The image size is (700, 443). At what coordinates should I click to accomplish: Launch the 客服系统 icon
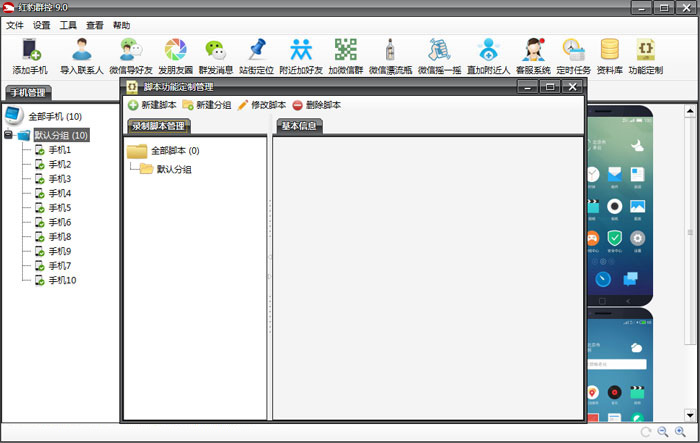click(x=533, y=56)
